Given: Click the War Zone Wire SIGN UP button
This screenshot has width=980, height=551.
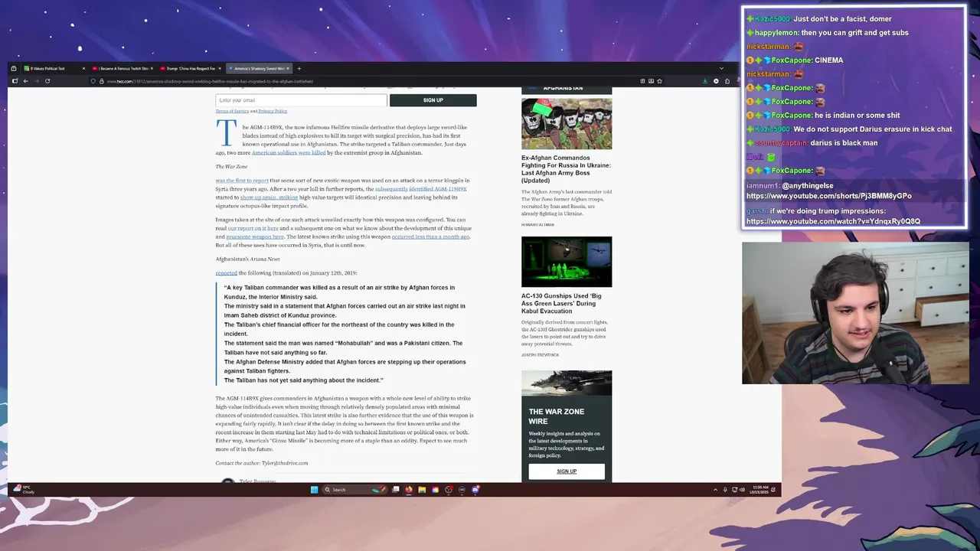Looking at the screenshot, I should [567, 471].
